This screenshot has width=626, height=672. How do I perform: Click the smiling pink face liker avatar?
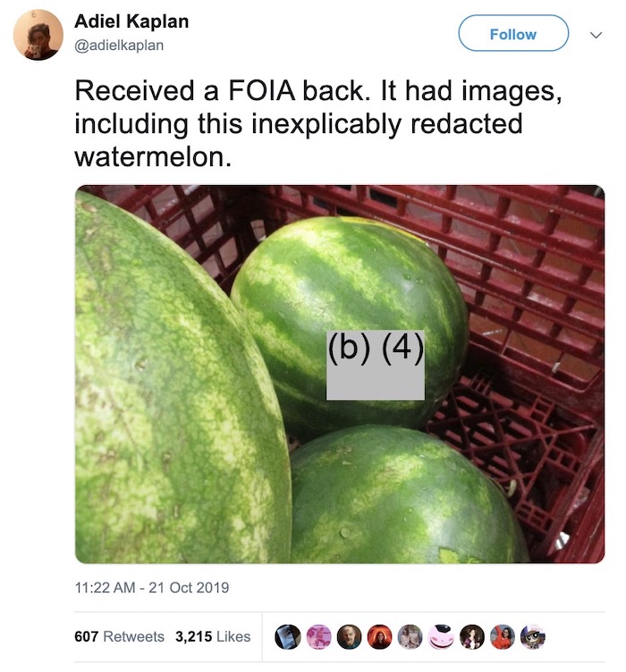(441, 637)
